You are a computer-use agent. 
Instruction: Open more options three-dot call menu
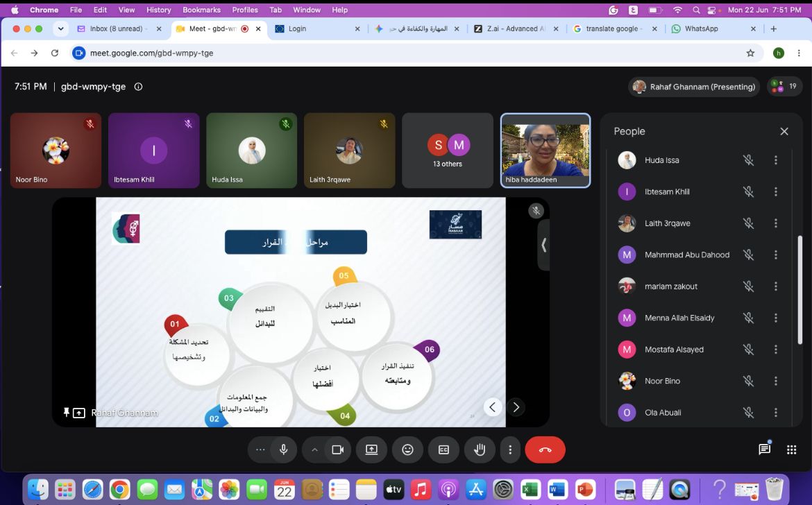click(x=510, y=450)
